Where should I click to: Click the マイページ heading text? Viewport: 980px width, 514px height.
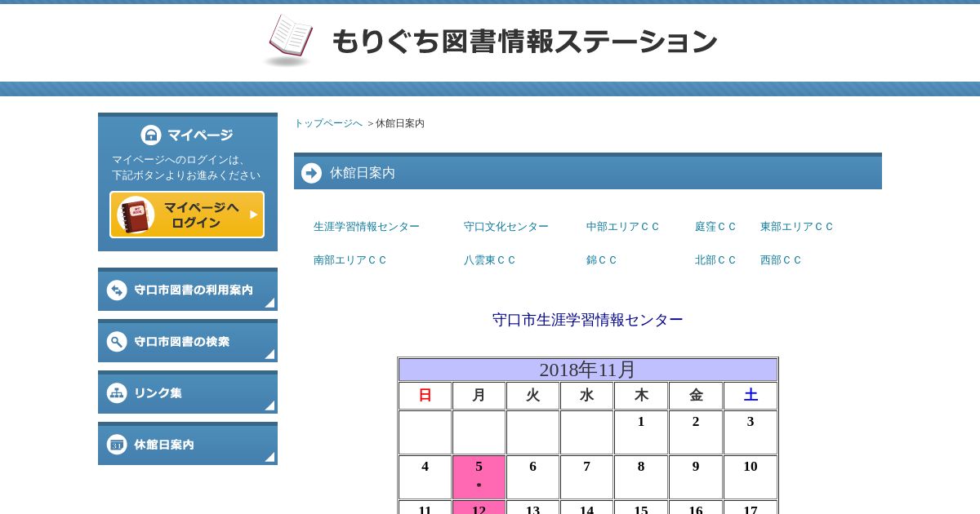tap(200, 135)
